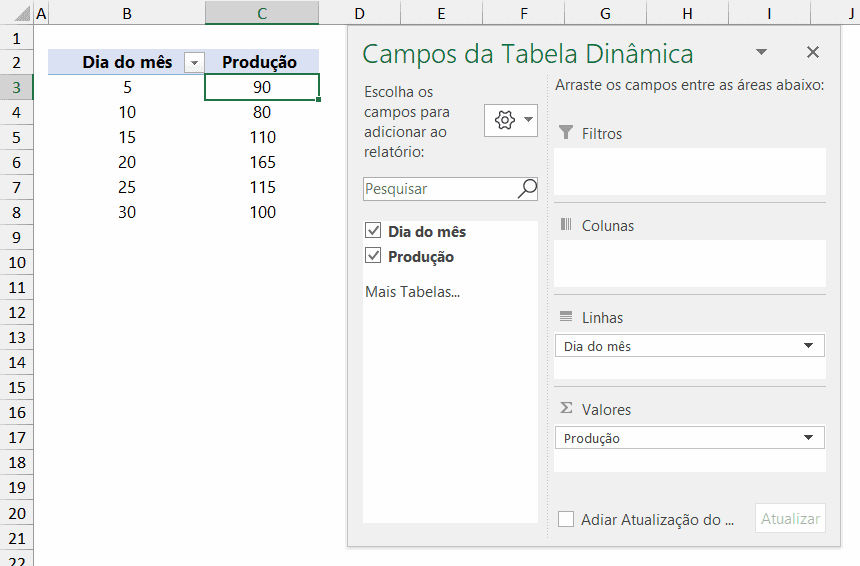Select cell with value 115
This screenshot has height=566, width=860.
coord(262,188)
